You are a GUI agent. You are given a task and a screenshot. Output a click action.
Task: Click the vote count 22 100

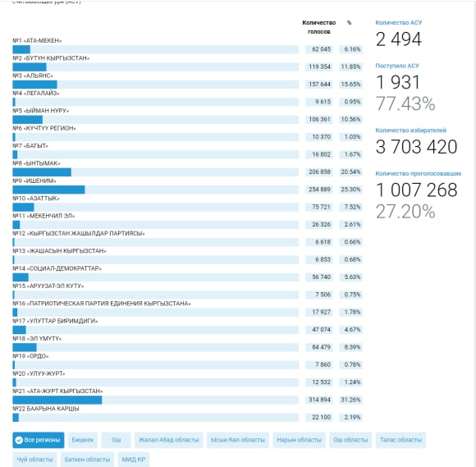(x=319, y=418)
